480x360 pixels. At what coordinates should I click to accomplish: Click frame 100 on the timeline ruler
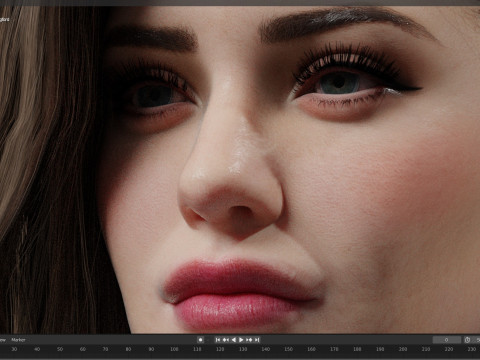pyautogui.click(x=174, y=349)
